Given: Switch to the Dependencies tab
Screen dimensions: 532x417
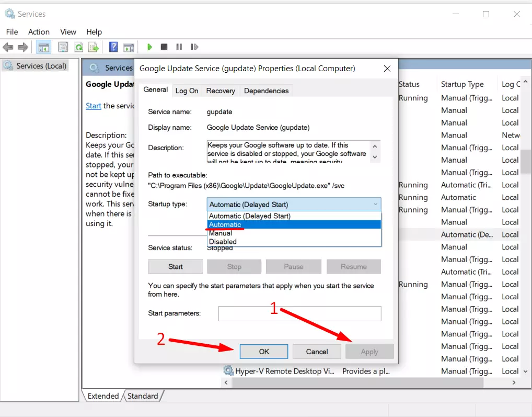Looking at the screenshot, I should pos(267,91).
